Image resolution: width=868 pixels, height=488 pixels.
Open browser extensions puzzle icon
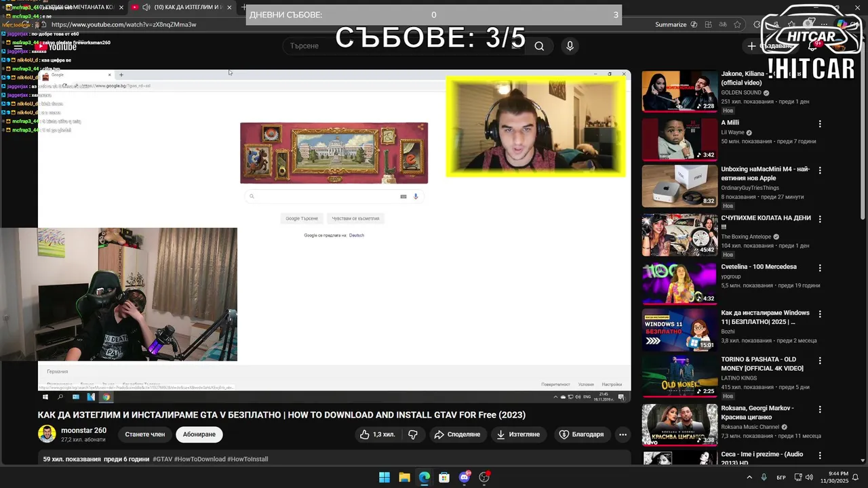point(757,24)
